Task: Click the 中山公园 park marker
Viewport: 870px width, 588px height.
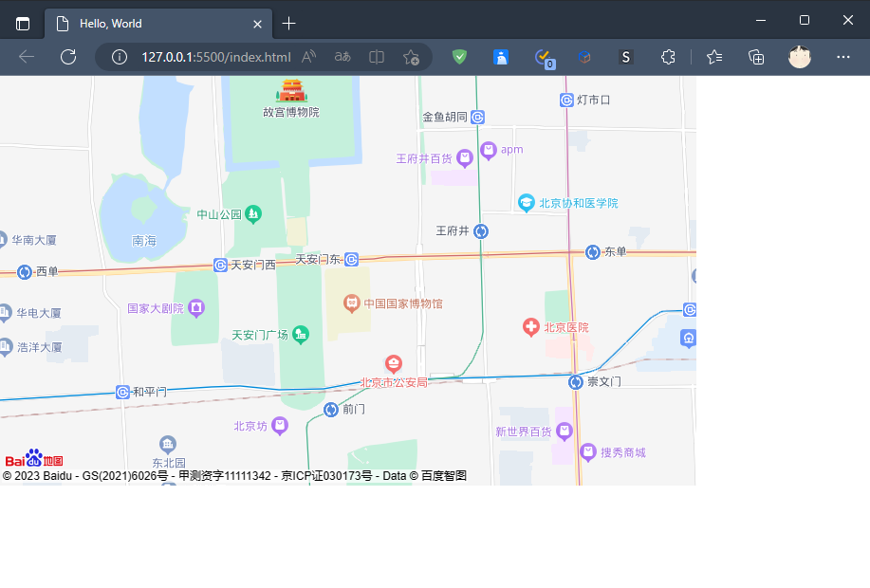Action: coord(253,214)
